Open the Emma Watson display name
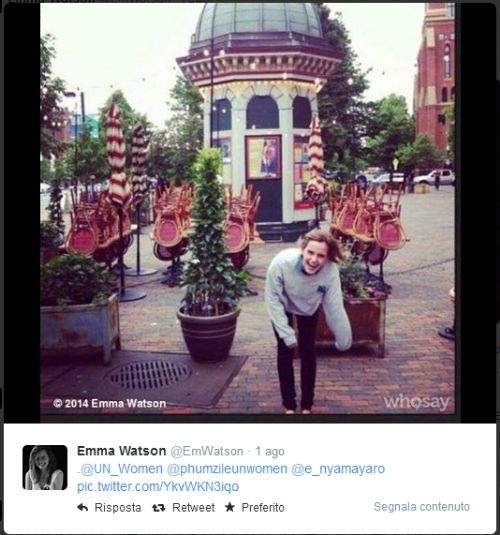The image size is (500, 535). tap(122, 451)
